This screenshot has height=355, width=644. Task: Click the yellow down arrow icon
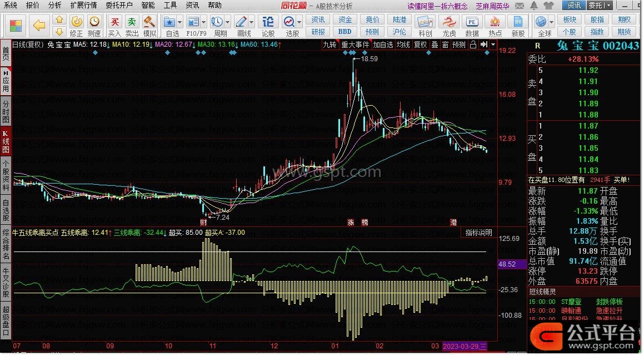(x=59, y=31)
